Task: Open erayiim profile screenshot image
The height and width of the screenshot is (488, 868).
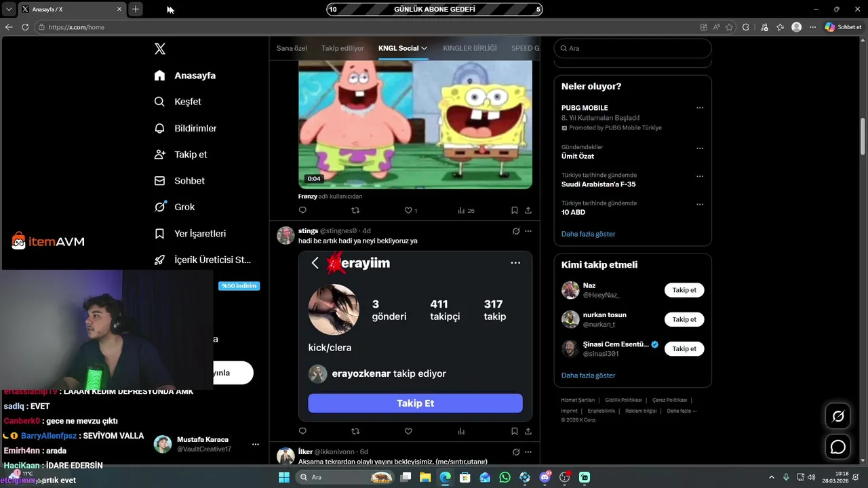Action: [x=415, y=336]
